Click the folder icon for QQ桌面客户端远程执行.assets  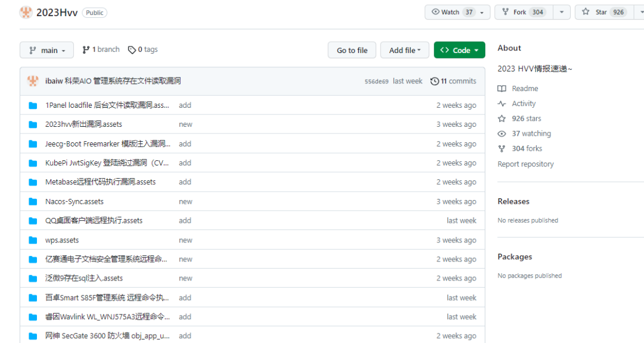[33, 221]
